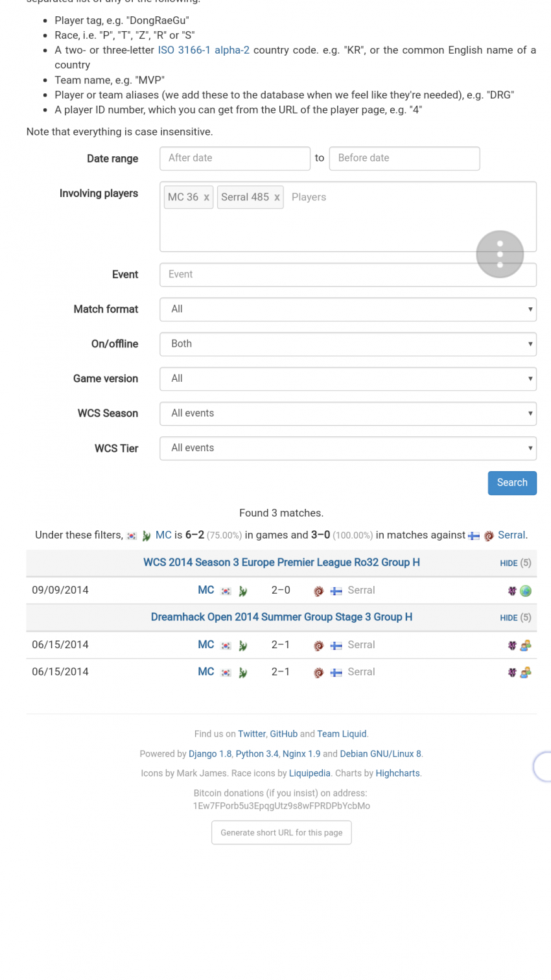Open the Match format dropdown
Image resolution: width=551 pixels, height=980 pixels.
coord(348,309)
